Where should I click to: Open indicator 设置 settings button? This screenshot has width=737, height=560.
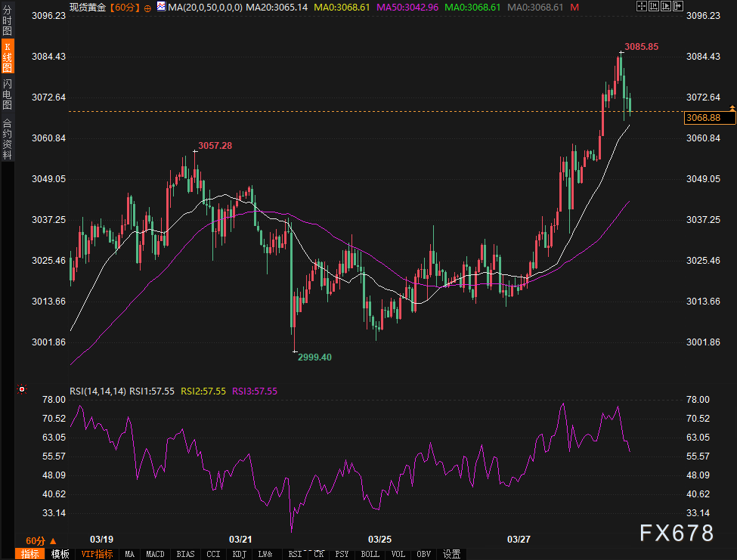point(451,554)
